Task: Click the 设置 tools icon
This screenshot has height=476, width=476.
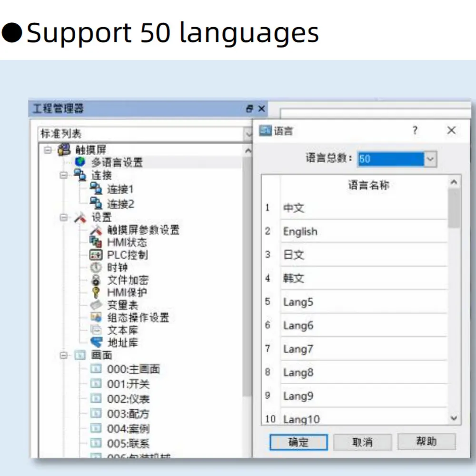Action: [x=80, y=218]
